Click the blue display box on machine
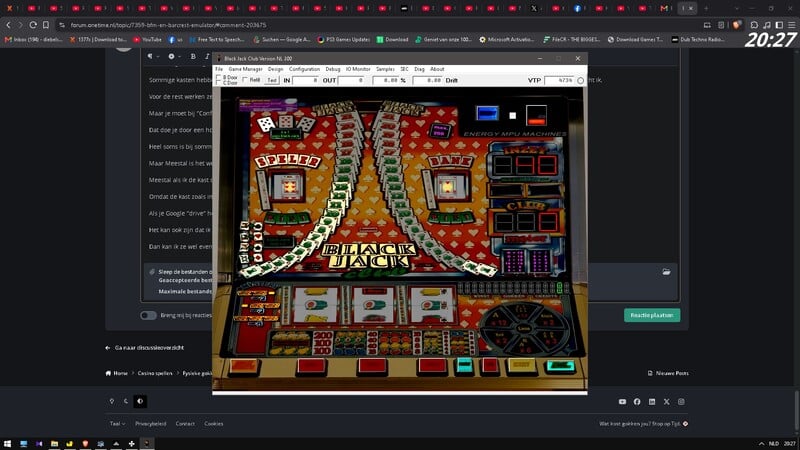Image resolution: width=800 pixels, height=450 pixels. pos(487,113)
